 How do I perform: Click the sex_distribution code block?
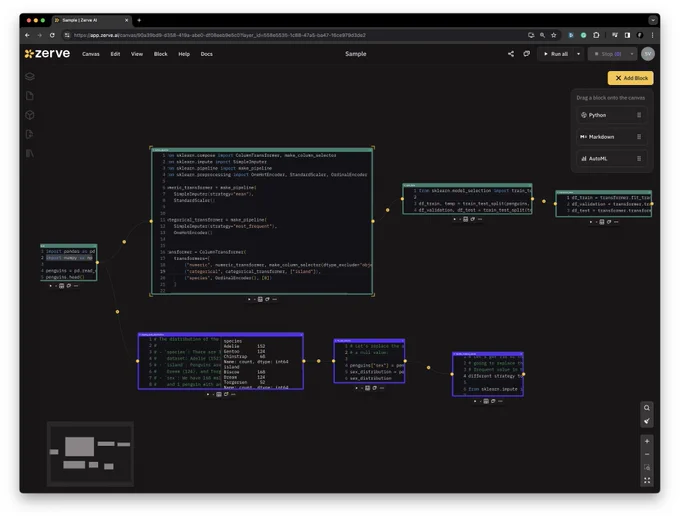[x=369, y=362]
